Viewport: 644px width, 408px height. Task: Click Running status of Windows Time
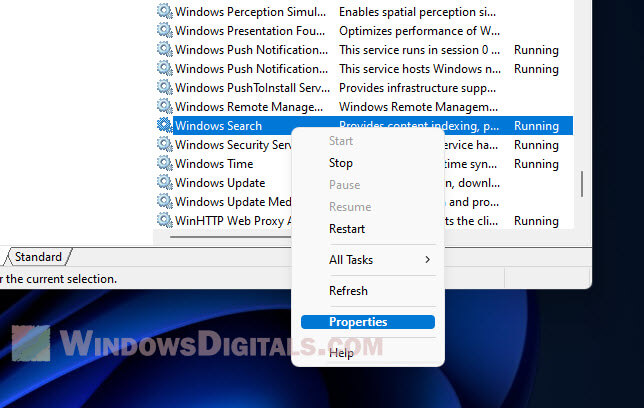point(536,164)
